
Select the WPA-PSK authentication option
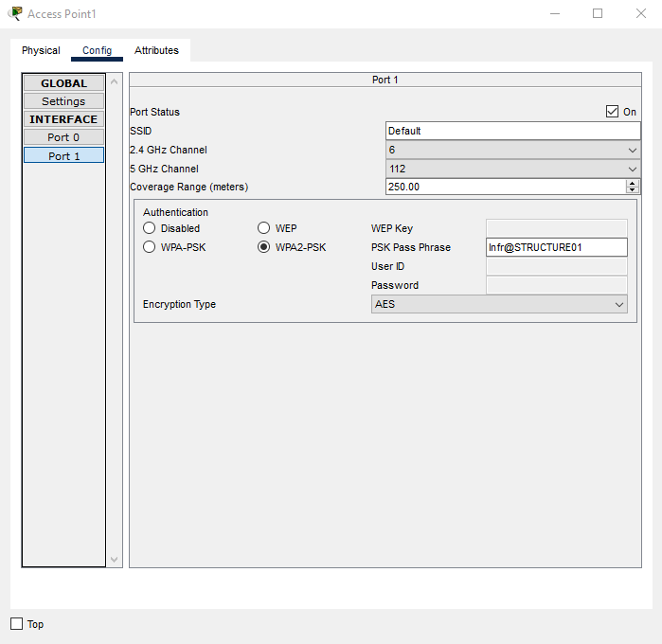coord(149,247)
